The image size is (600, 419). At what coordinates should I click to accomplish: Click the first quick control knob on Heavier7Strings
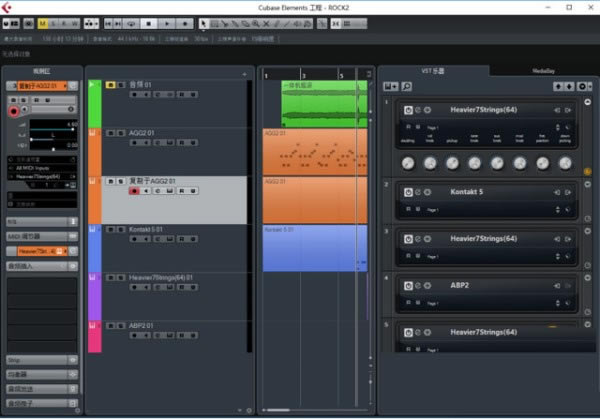point(408,163)
